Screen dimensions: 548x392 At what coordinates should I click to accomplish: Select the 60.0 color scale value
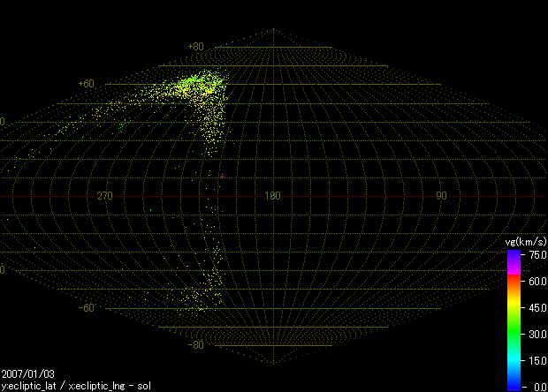(537, 281)
